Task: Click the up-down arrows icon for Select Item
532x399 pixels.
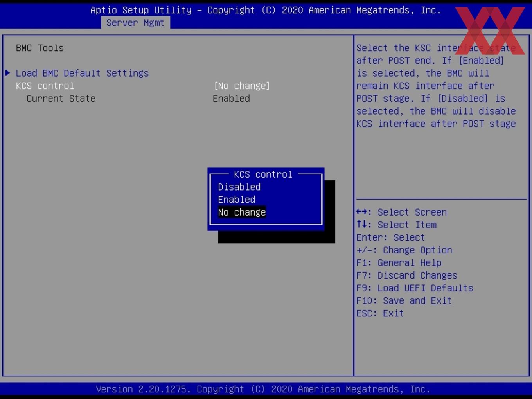Action: 361,224
